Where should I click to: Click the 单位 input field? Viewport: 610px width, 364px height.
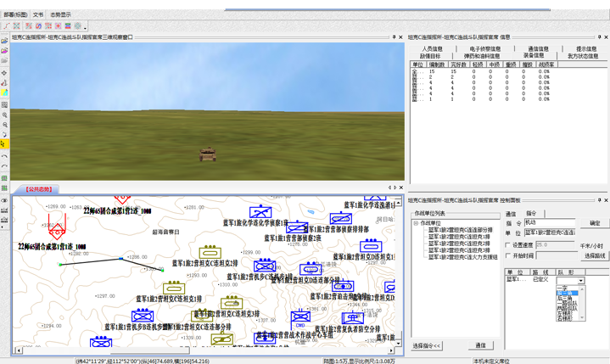(x=549, y=232)
